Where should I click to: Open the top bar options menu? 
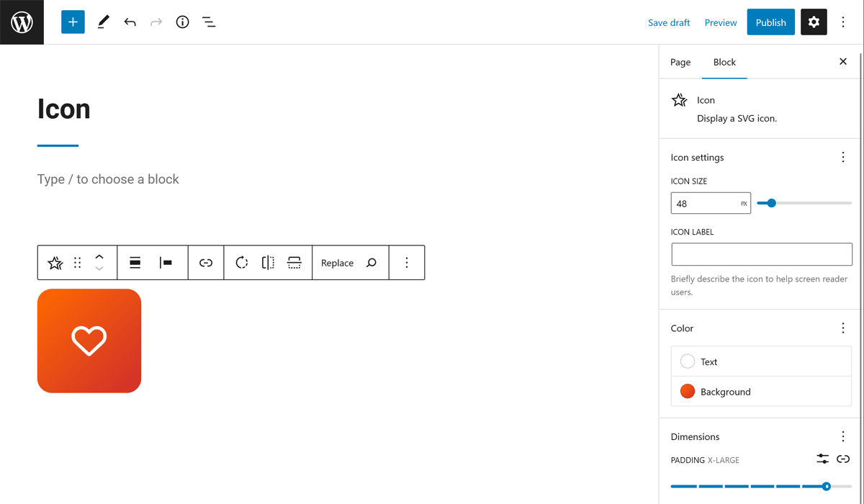click(843, 22)
